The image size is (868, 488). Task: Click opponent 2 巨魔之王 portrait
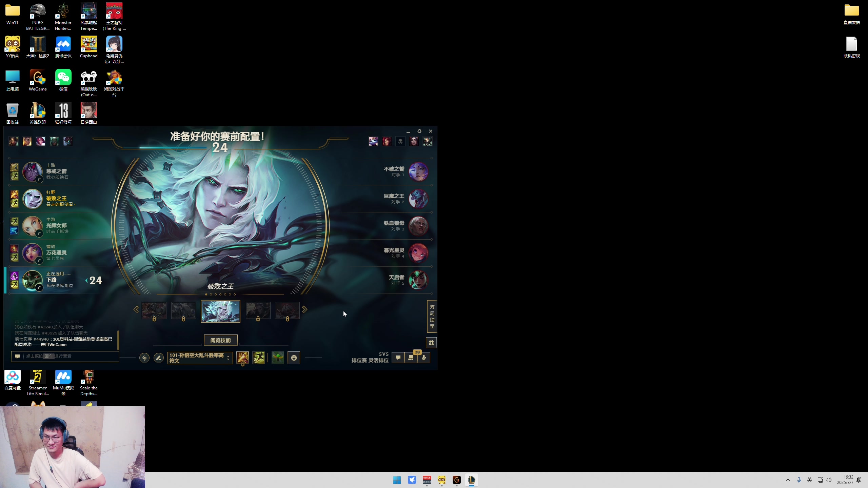click(418, 199)
